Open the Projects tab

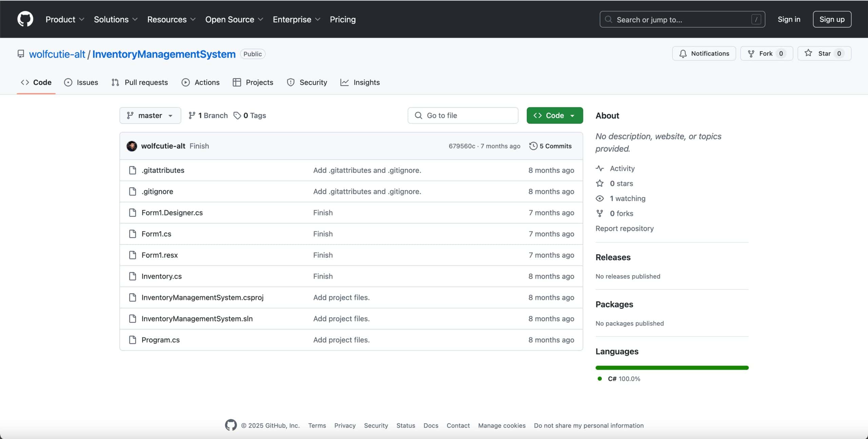click(253, 82)
